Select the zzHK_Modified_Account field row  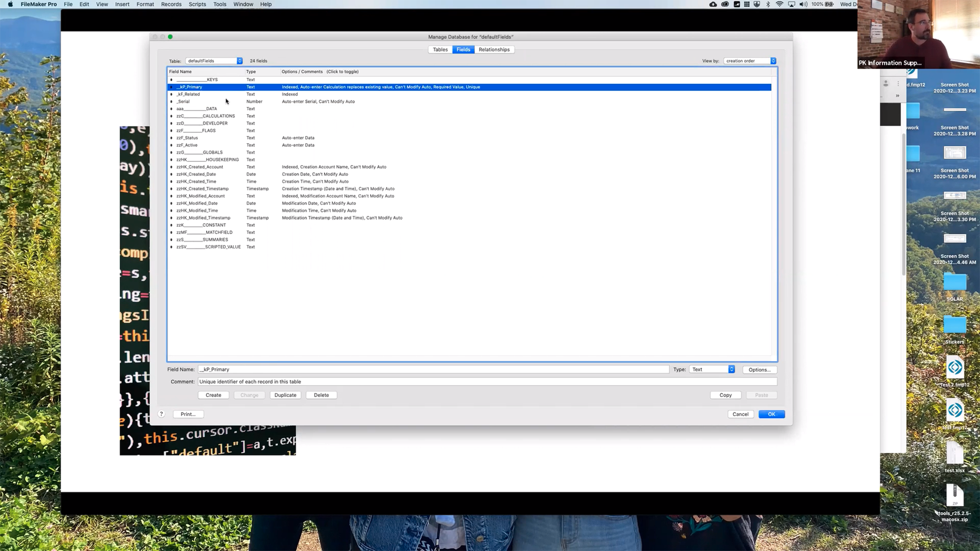(470, 196)
